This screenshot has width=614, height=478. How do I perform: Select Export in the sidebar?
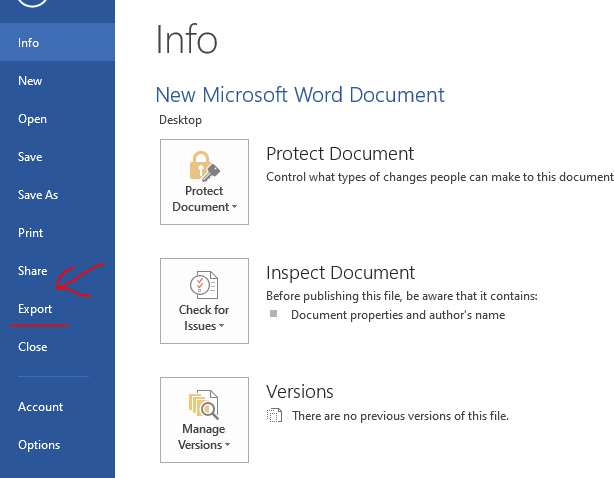(57, 308)
